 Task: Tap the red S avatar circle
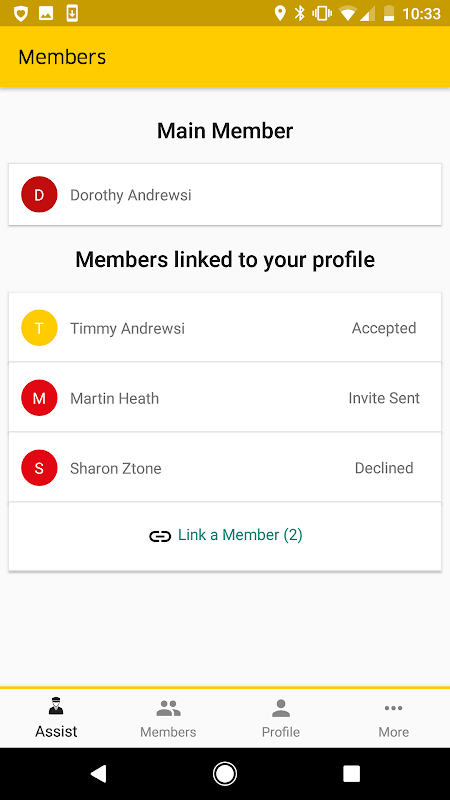click(x=39, y=468)
